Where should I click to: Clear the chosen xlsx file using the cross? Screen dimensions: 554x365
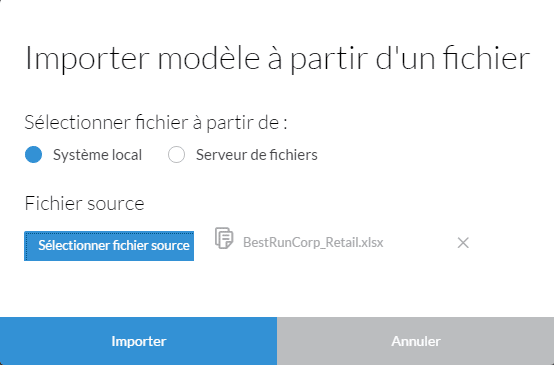click(x=463, y=243)
